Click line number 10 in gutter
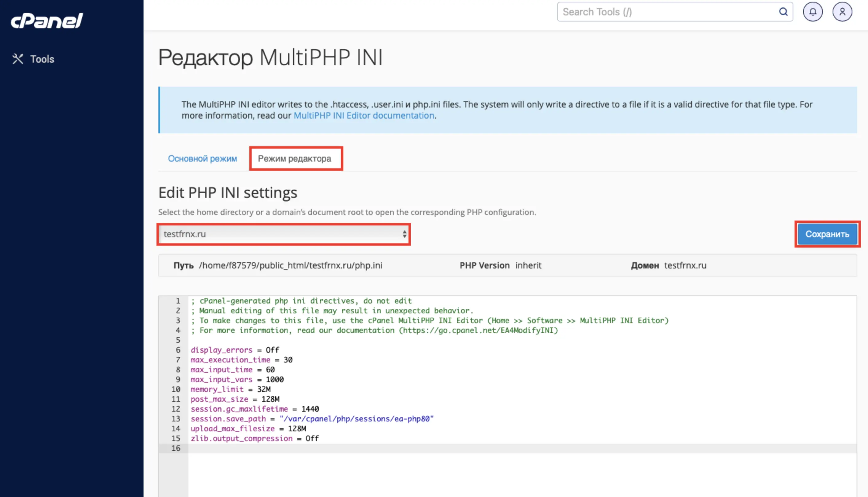 (x=176, y=389)
